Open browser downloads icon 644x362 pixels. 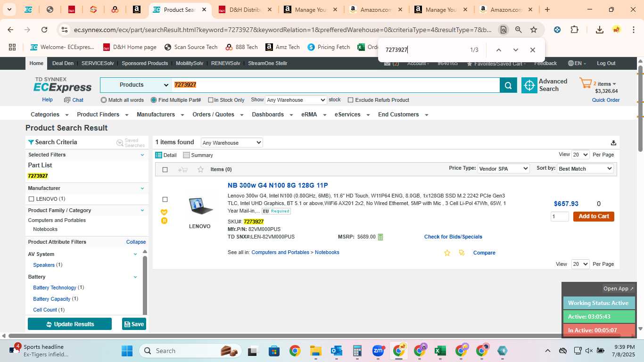[599, 30]
